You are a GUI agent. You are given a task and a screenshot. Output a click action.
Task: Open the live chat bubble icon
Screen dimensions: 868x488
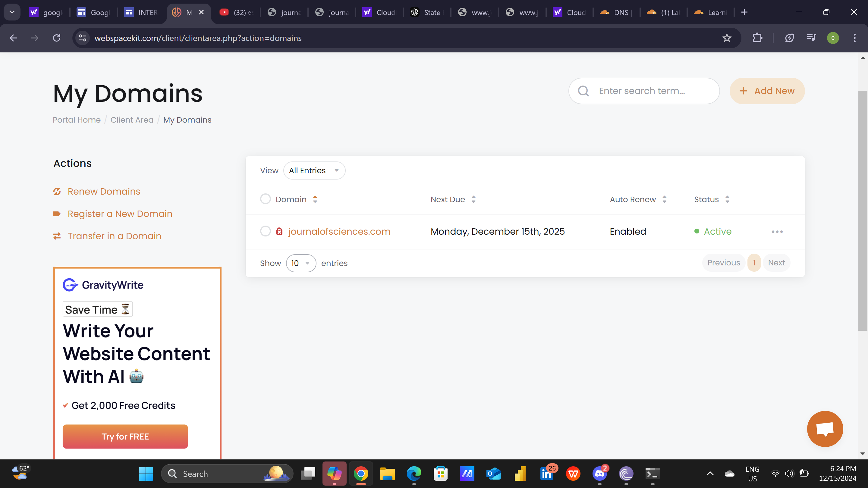(x=825, y=429)
